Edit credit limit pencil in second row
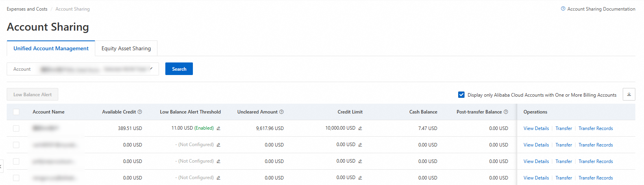This screenshot has height=185, width=644. click(360, 145)
